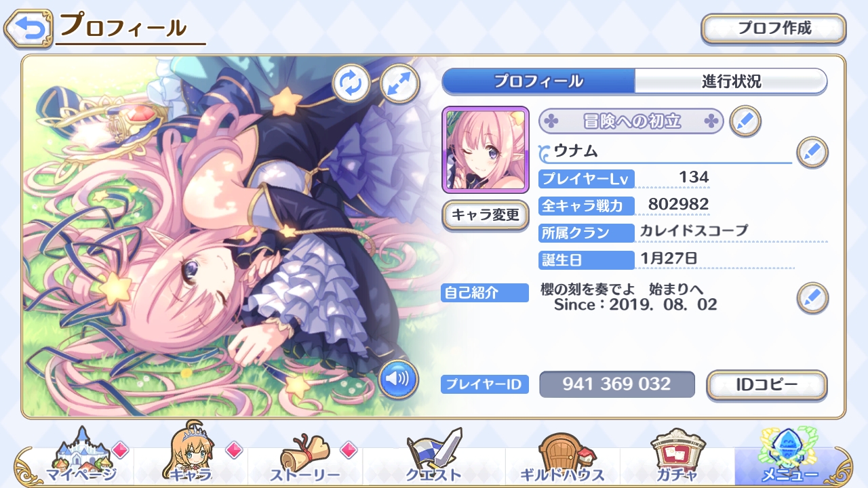Switch character illustration with rotate icon

point(351,84)
